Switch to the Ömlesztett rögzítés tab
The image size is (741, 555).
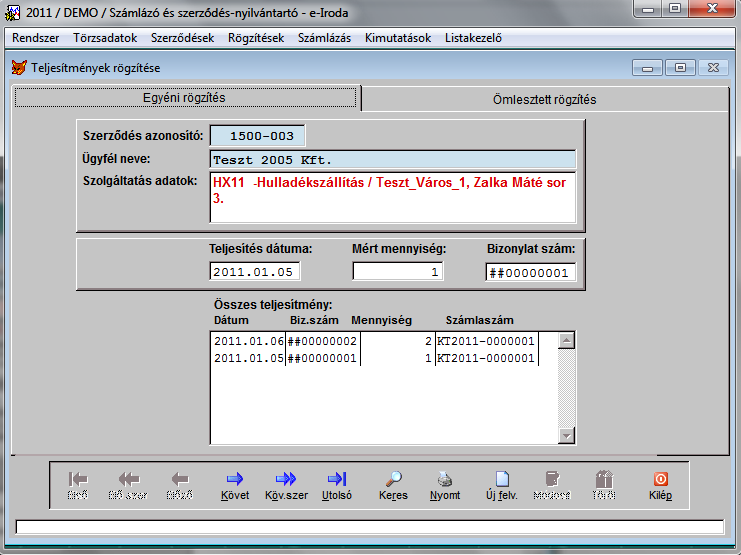pos(544,99)
